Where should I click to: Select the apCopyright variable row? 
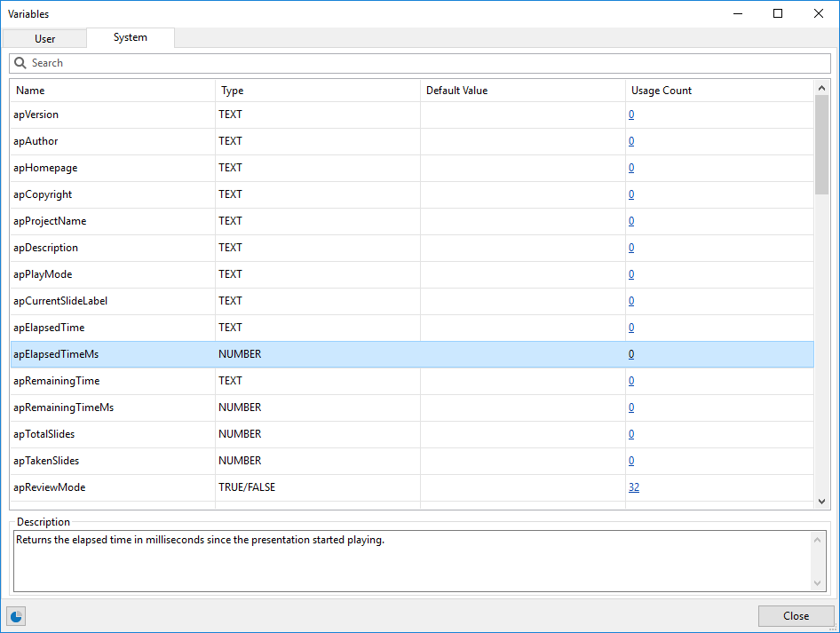click(412, 194)
